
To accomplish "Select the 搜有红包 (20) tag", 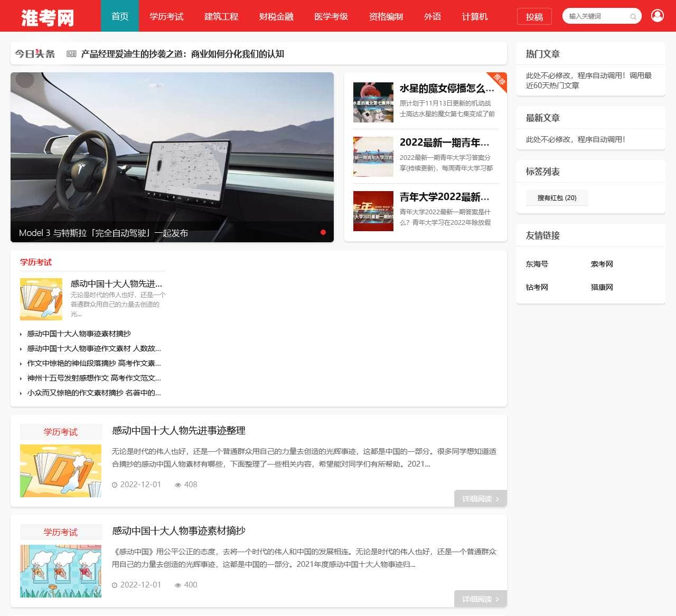I will [x=557, y=198].
